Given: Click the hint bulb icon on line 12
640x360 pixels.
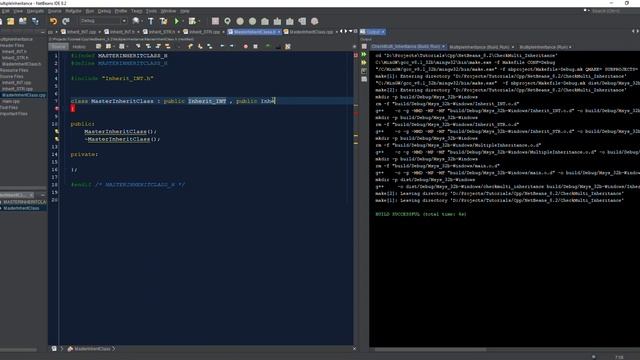Looking at the screenshot, I should tap(57, 139).
